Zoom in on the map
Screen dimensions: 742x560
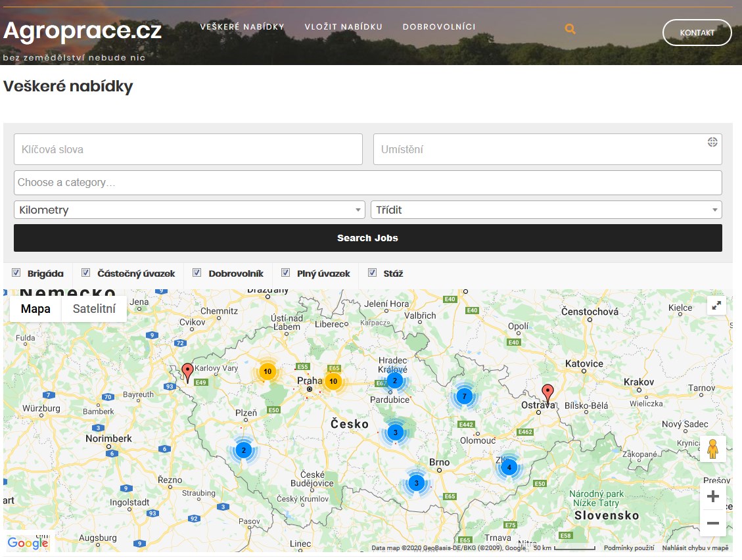(712, 497)
